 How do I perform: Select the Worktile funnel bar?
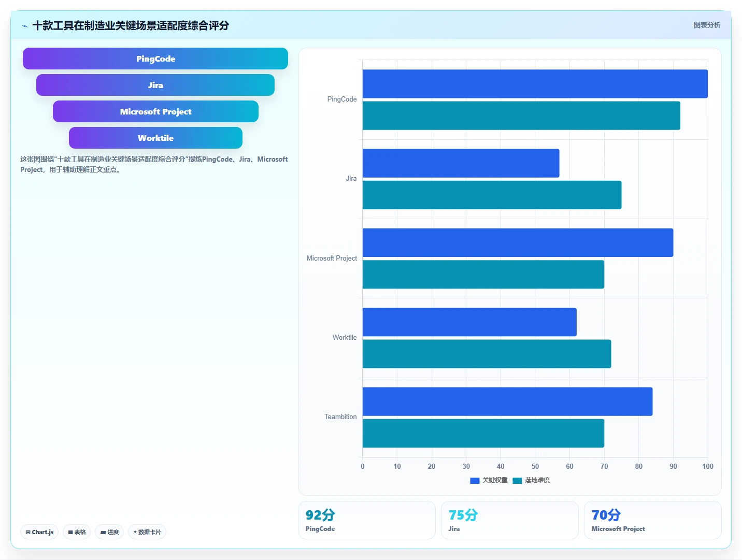click(x=155, y=138)
